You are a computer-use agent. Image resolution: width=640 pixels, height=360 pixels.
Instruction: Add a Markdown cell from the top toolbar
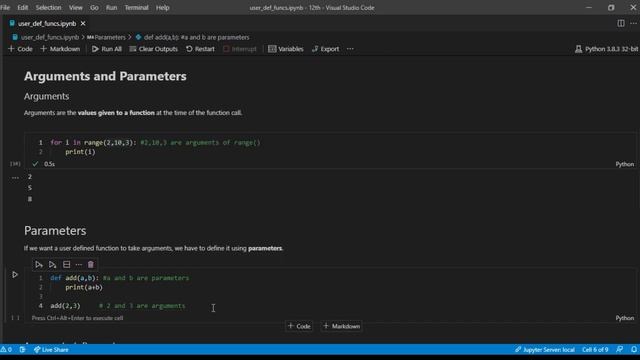[x=60, y=49]
